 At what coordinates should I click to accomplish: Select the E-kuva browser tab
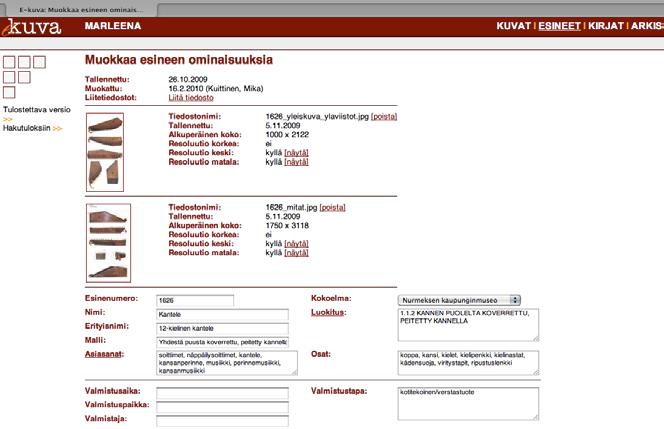[x=80, y=9]
